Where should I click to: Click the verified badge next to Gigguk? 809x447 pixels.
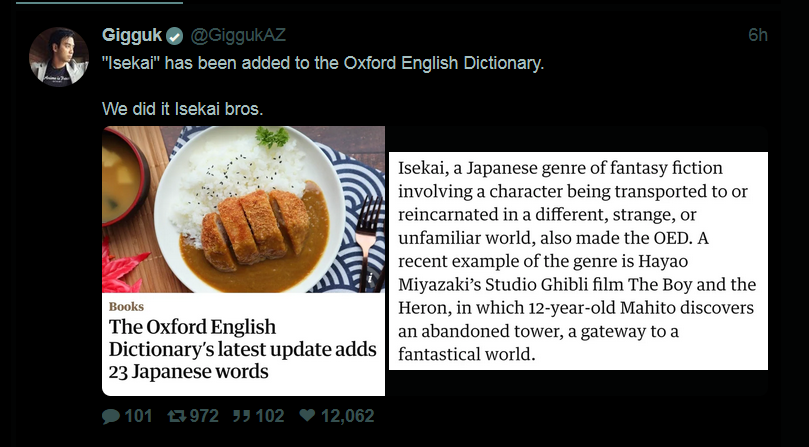[175, 36]
